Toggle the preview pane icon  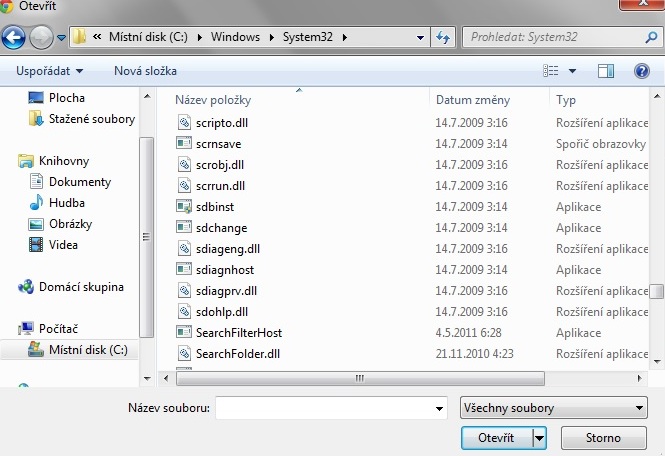click(x=605, y=71)
